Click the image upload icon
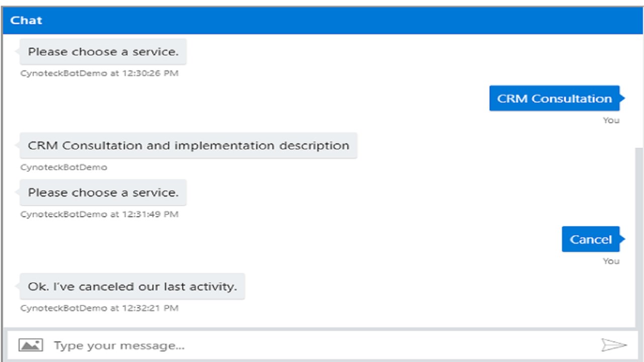 click(x=30, y=345)
